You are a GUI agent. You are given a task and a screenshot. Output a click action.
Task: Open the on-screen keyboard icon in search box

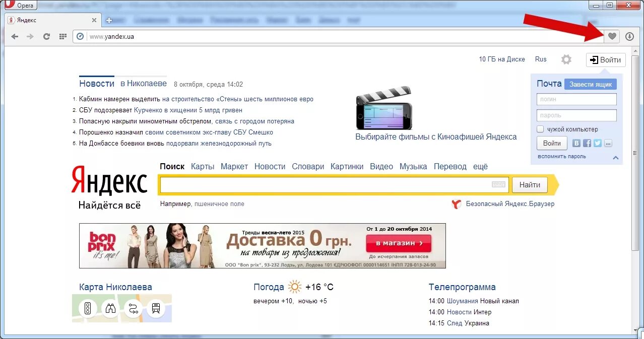point(498,184)
